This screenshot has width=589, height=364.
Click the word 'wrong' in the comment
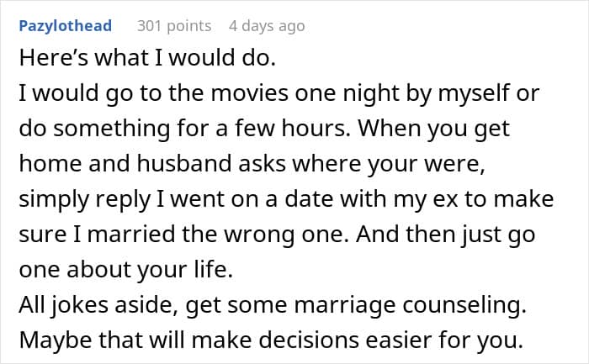pyautogui.click(x=259, y=235)
